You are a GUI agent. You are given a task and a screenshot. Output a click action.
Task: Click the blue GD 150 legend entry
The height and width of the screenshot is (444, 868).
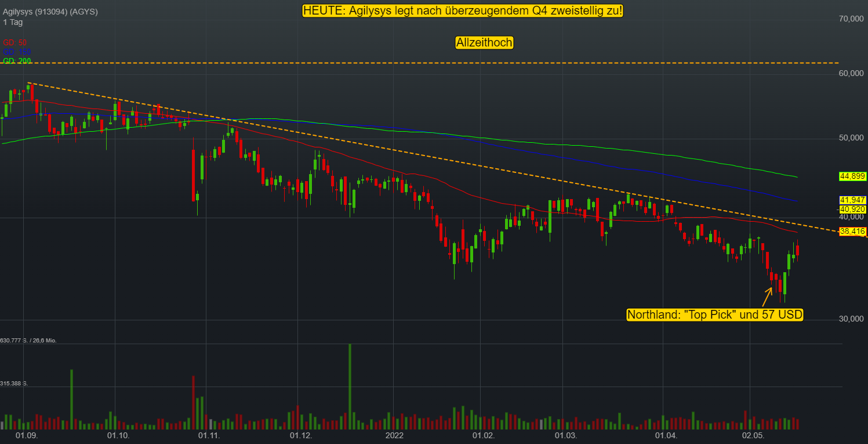pyautogui.click(x=17, y=52)
